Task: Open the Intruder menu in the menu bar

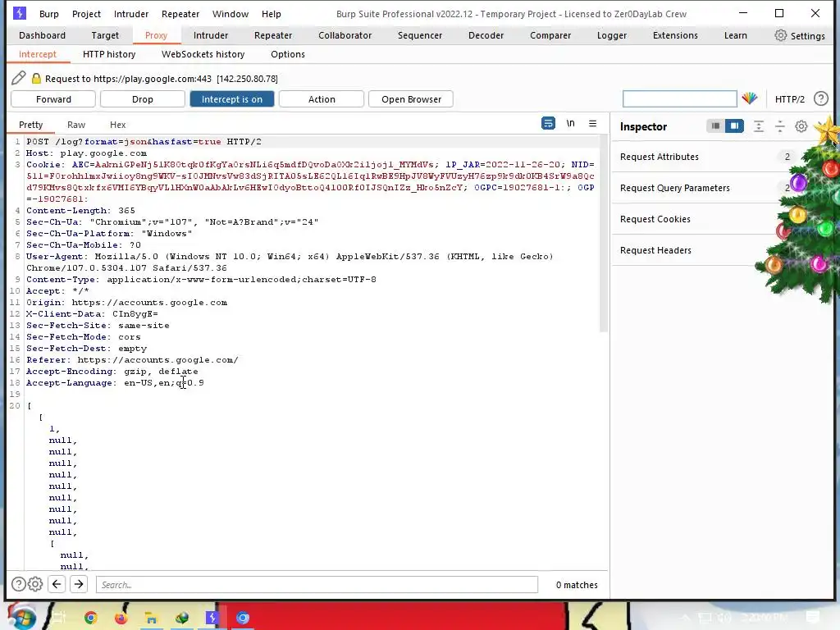Action: point(131,14)
